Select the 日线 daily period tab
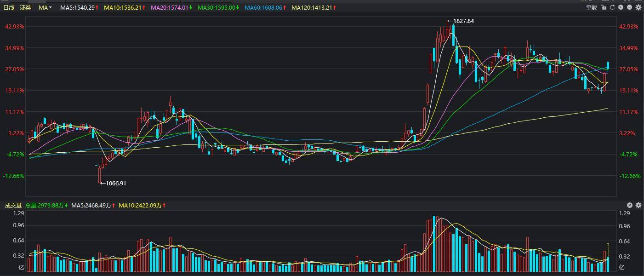 tap(9, 8)
